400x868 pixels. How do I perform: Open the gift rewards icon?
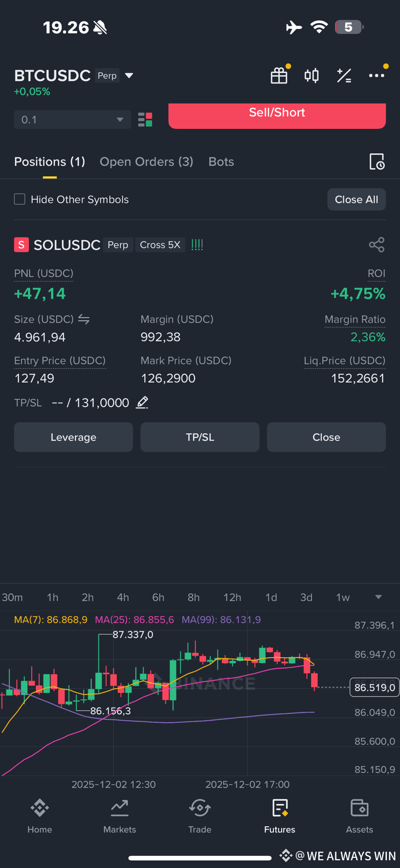point(279,75)
